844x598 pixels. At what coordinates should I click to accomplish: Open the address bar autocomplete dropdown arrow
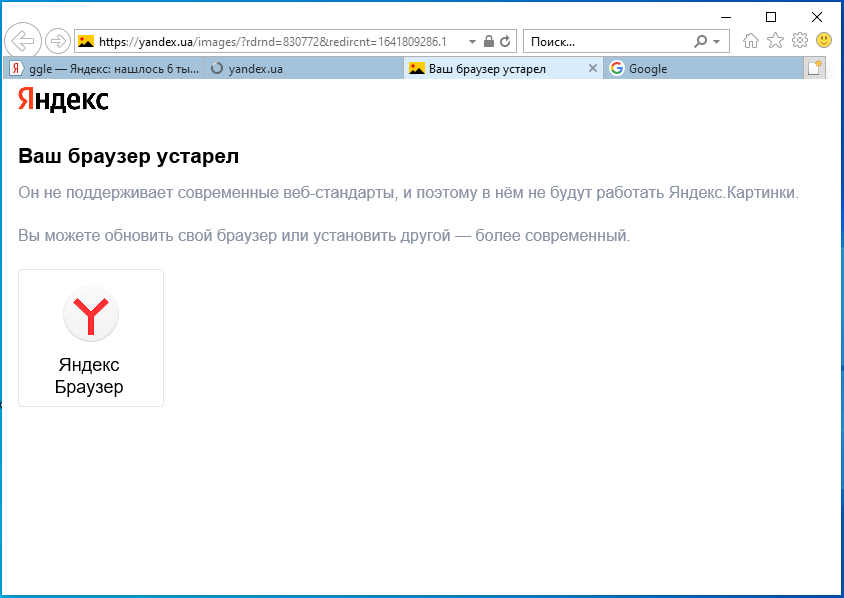(472, 41)
